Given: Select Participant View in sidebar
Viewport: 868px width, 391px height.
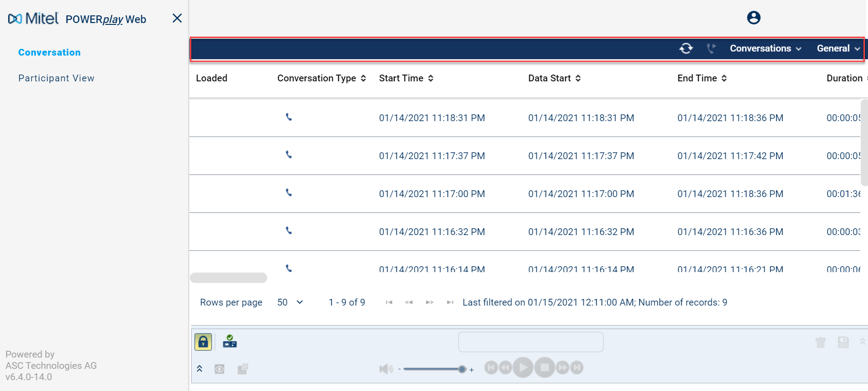Looking at the screenshot, I should tap(56, 78).
